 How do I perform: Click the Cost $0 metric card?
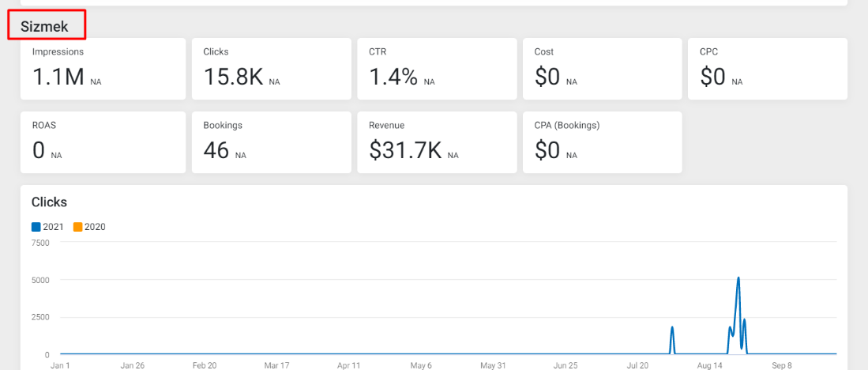(603, 69)
